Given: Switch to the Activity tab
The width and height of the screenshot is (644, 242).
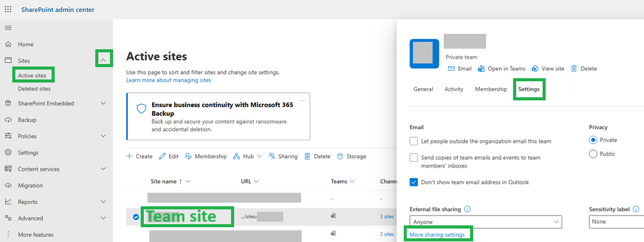Looking at the screenshot, I should click(454, 89).
